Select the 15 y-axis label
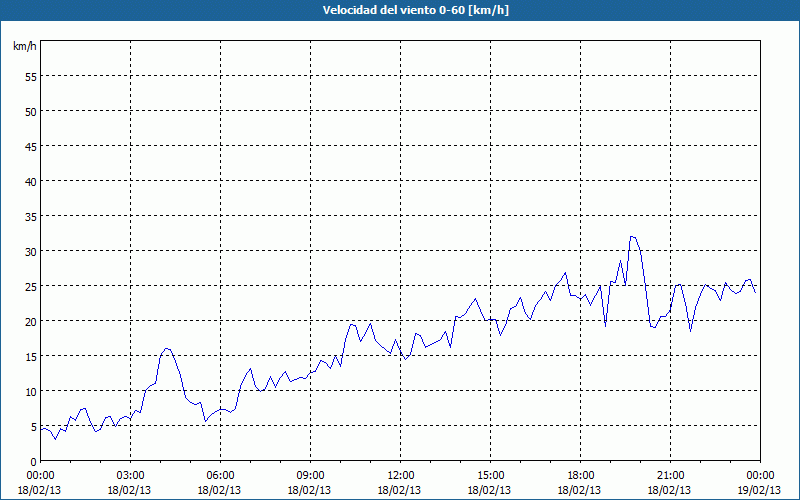Viewport: 800px width, 500px height. pyautogui.click(x=31, y=357)
